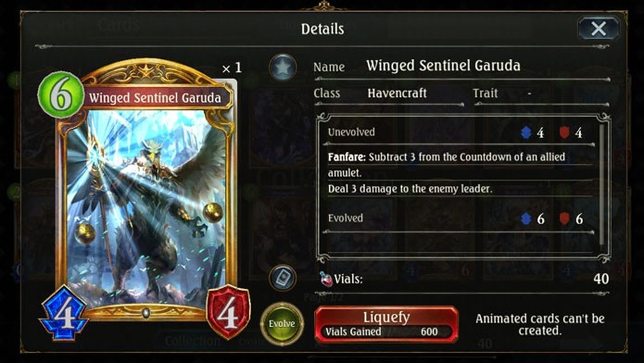Select the green cost 6 orb
The width and height of the screenshot is (644, 363).
click(x=61, y=95)
